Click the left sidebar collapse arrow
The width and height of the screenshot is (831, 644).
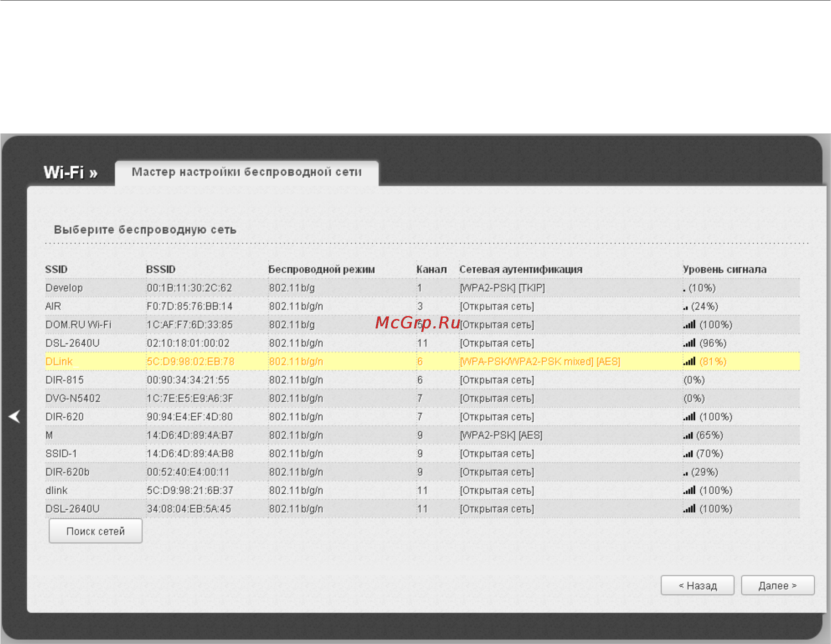pyautogui.click(x=14, y=416)
